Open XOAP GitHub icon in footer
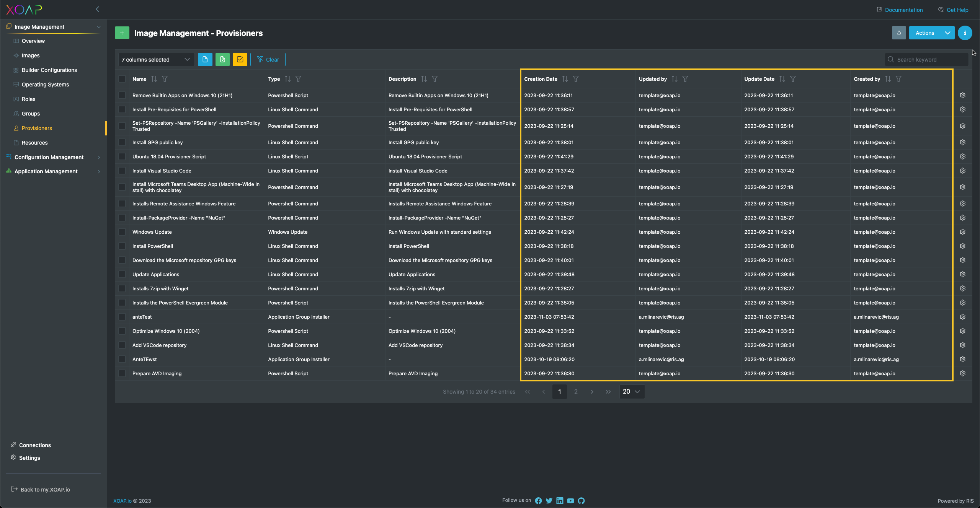The width and height of the screenshot is (980, 508). pyautogui.click(x=581, y=501)
